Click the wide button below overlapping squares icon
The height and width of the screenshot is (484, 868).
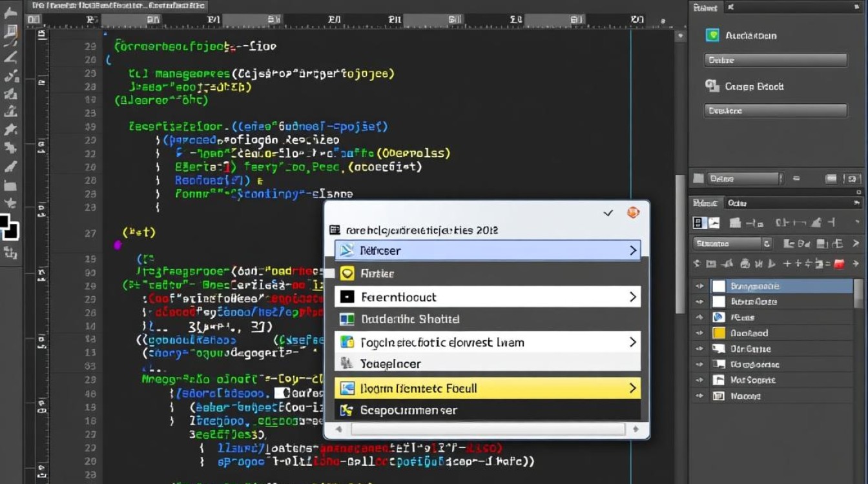[775, 110]
